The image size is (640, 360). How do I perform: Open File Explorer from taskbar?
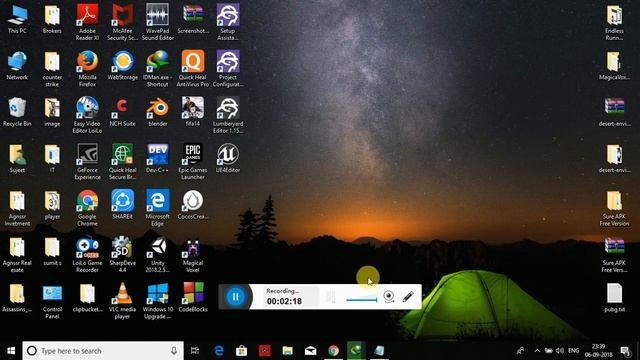click(287, 351)
